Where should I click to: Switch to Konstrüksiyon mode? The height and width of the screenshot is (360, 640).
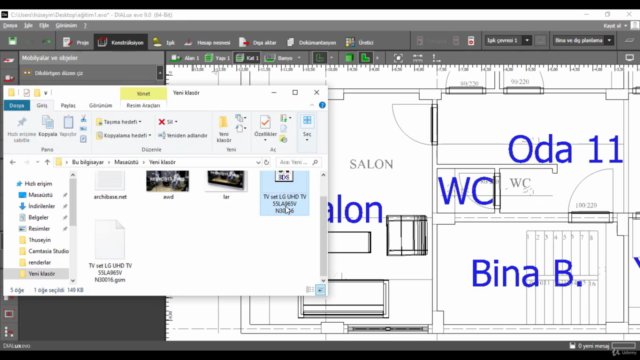point(121,42)
